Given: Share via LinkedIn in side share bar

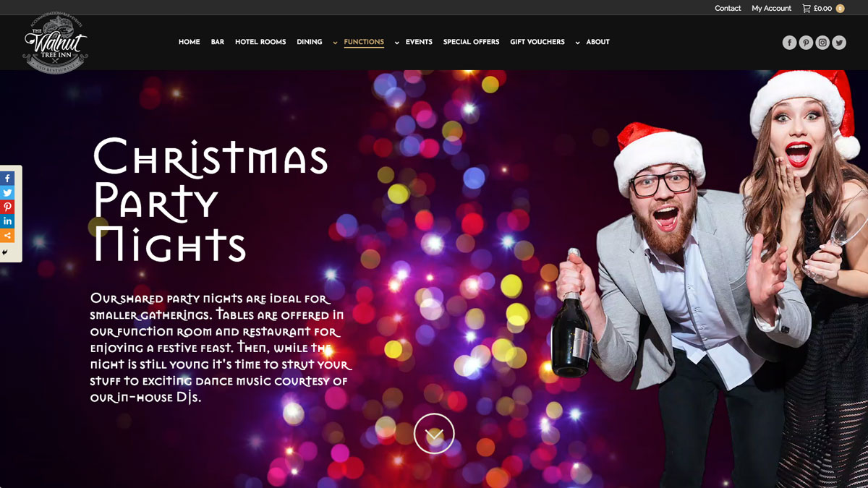Looking at the screenshot, I should pyautogui.click(x=7, y=221).
